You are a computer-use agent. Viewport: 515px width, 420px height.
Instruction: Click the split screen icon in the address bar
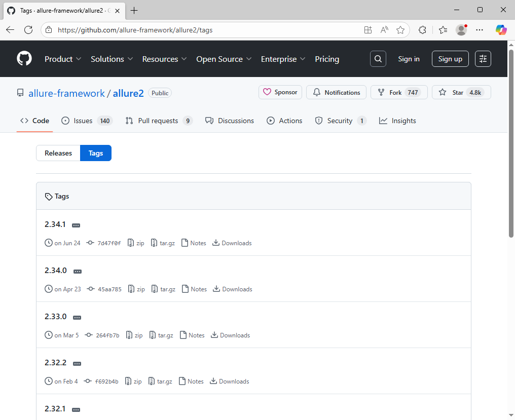pos(368,30)
